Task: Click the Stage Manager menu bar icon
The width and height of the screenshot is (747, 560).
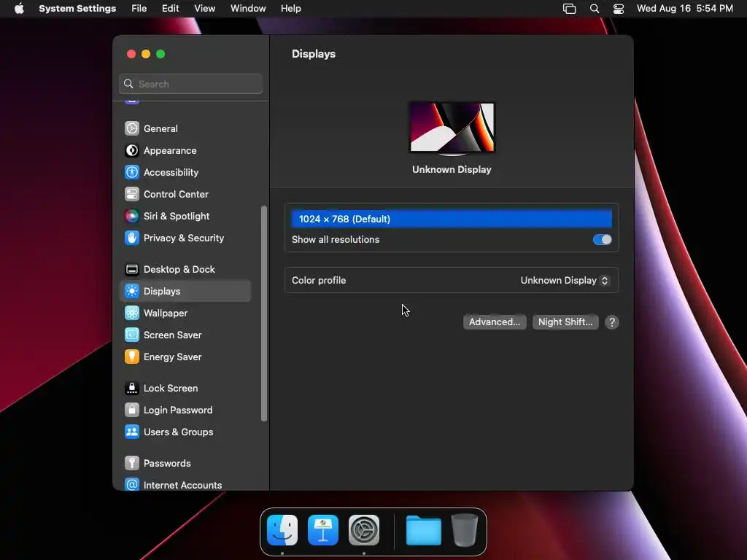Action: (569, 9)
